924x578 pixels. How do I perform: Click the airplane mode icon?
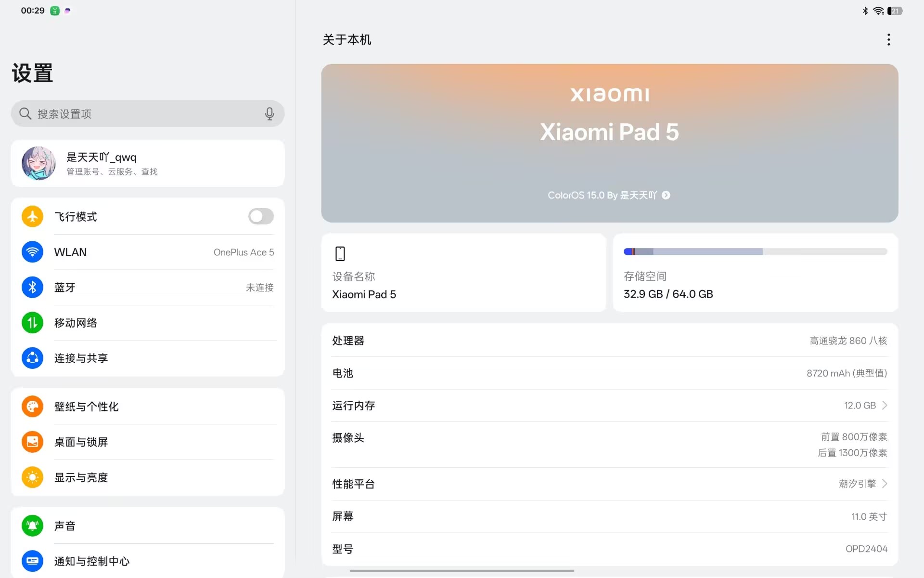[32, 217]
